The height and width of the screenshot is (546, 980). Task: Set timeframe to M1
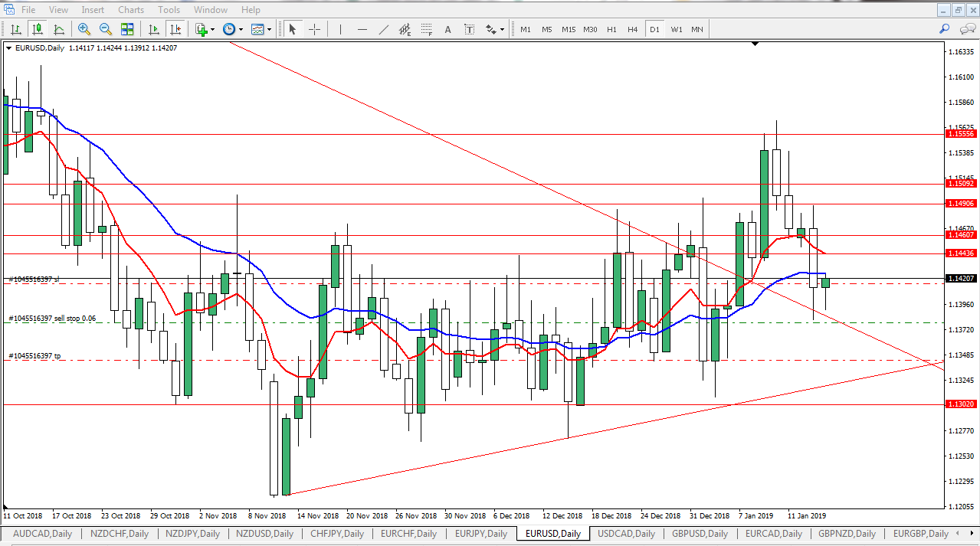[526, 29]
